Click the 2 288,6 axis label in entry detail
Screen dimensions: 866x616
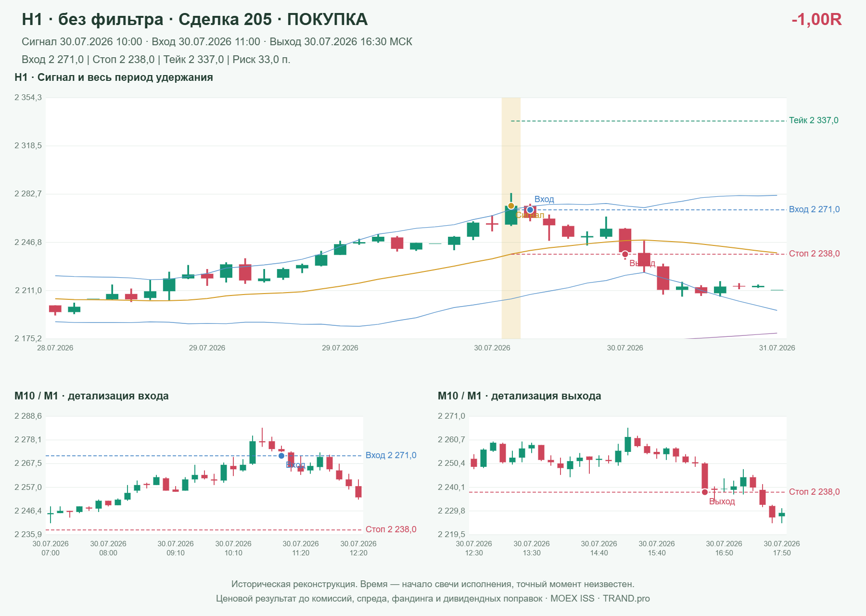[28, 416]
